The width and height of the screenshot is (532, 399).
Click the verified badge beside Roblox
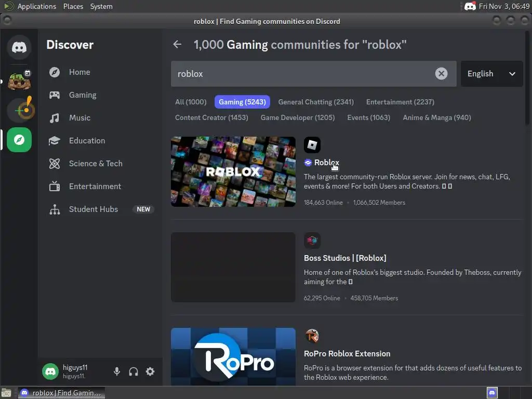(x=308, y=163)
